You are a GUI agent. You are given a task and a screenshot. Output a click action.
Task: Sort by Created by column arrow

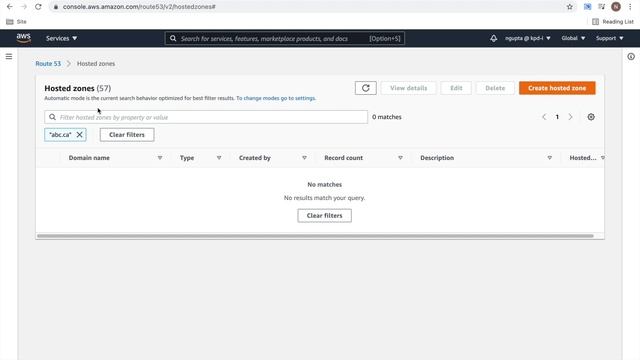point(304,158)
